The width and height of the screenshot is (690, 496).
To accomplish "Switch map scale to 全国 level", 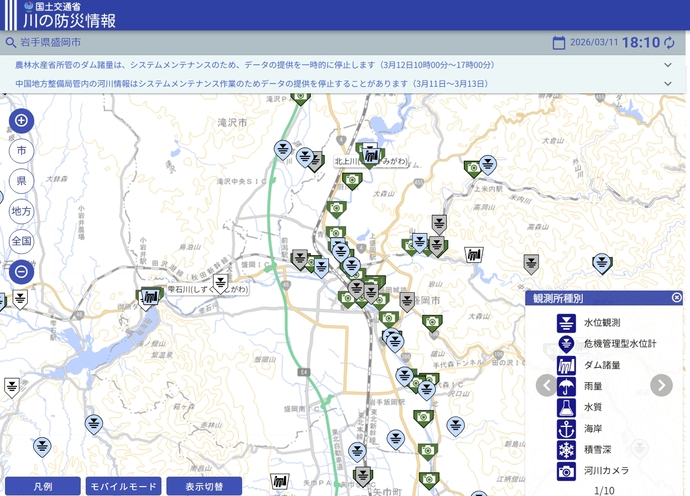I will [22, 241].
